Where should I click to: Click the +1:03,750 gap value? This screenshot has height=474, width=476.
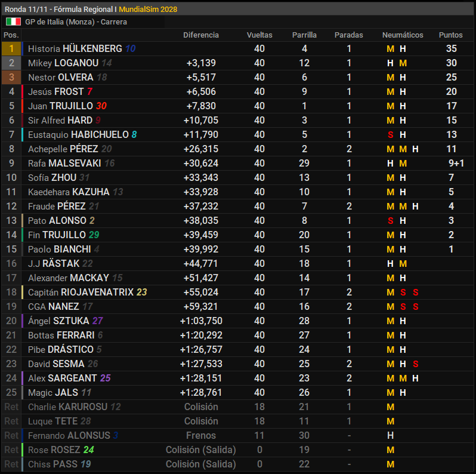201,321
